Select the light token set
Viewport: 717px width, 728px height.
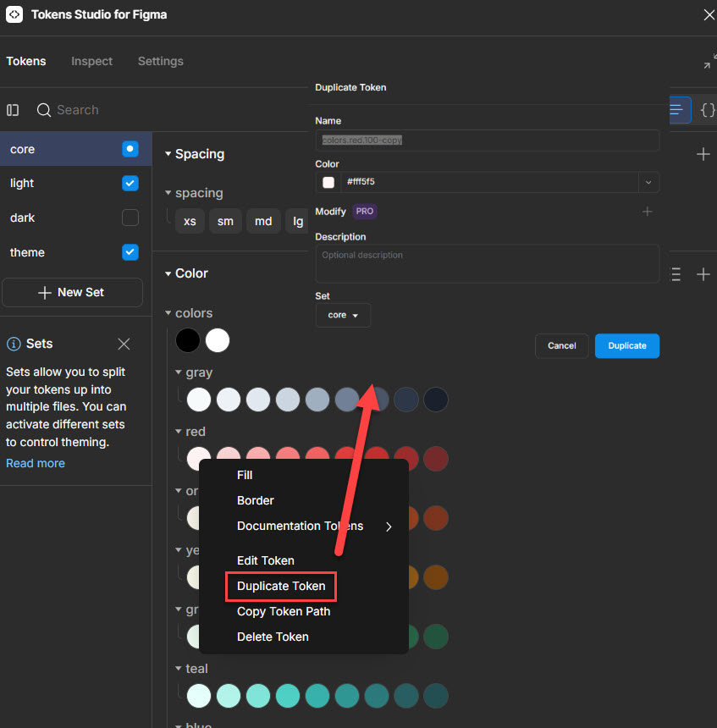[x=22, y=184]
